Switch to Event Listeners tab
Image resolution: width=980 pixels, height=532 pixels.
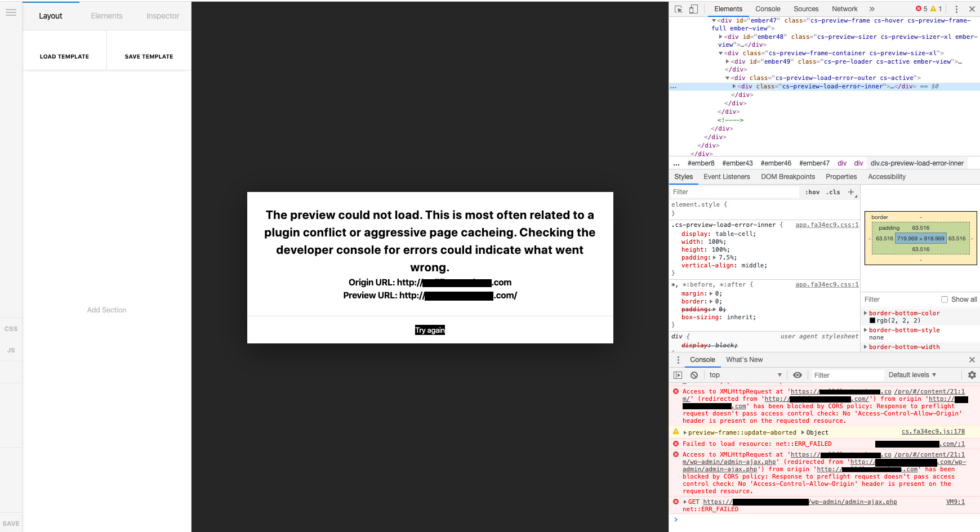pos(727,177)
